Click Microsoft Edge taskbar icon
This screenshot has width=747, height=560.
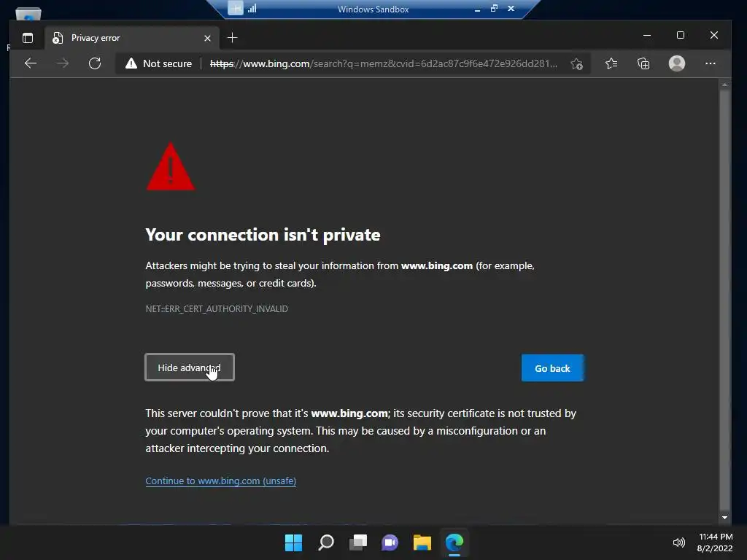coord(454,542)
